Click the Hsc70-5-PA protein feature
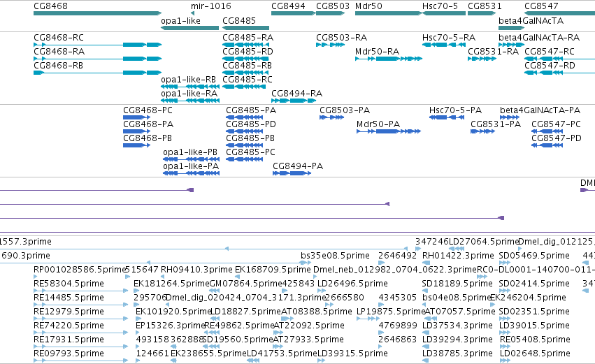Image resolution: width=595 pixels, height=364 pixels. coord(447,117)
